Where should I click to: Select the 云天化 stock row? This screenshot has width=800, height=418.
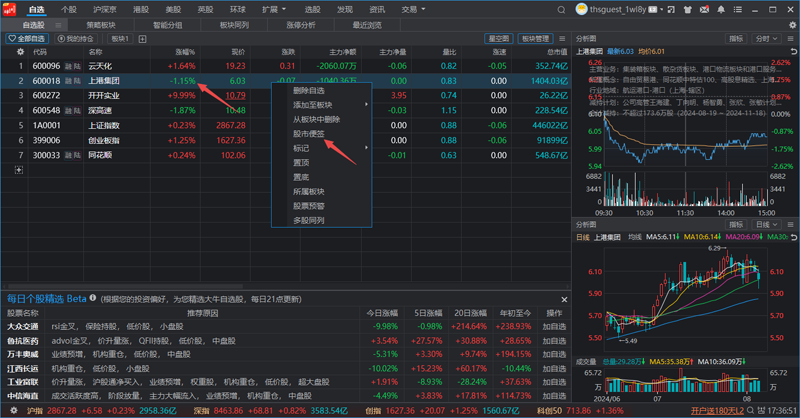point(286,66)
